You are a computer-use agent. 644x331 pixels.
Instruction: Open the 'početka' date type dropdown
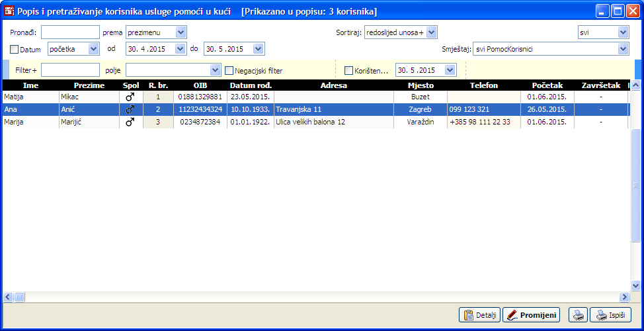click(94, 49)
